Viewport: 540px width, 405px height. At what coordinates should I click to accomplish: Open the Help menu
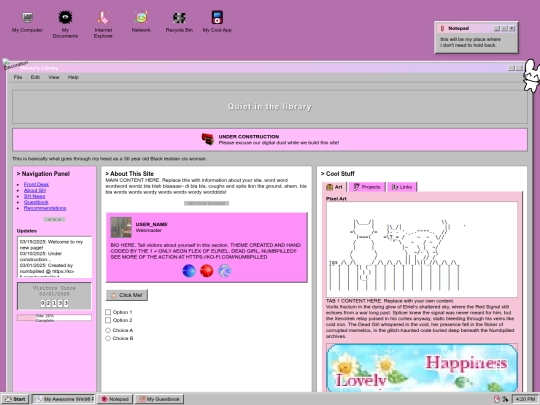(x=73, y=77)
